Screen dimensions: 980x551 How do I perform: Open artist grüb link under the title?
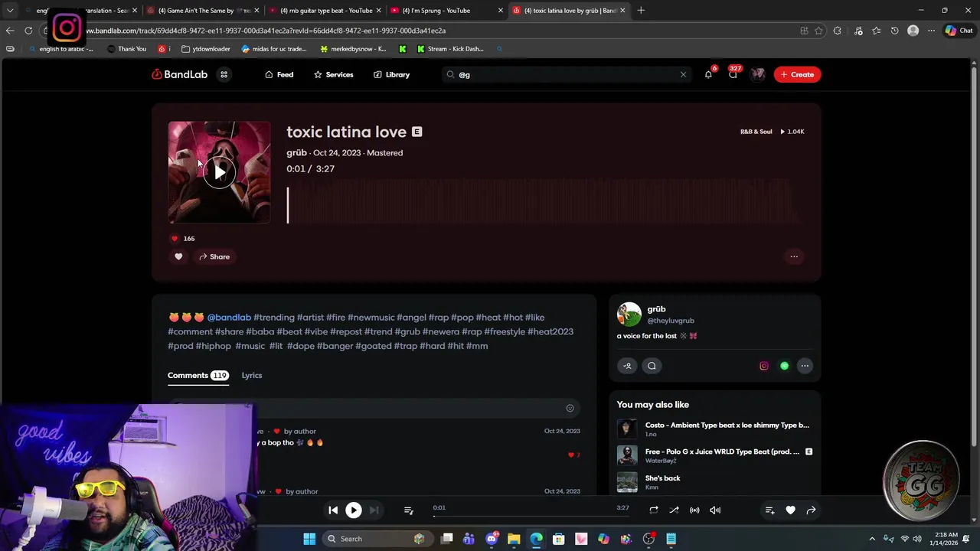click(x=296, y=152)
